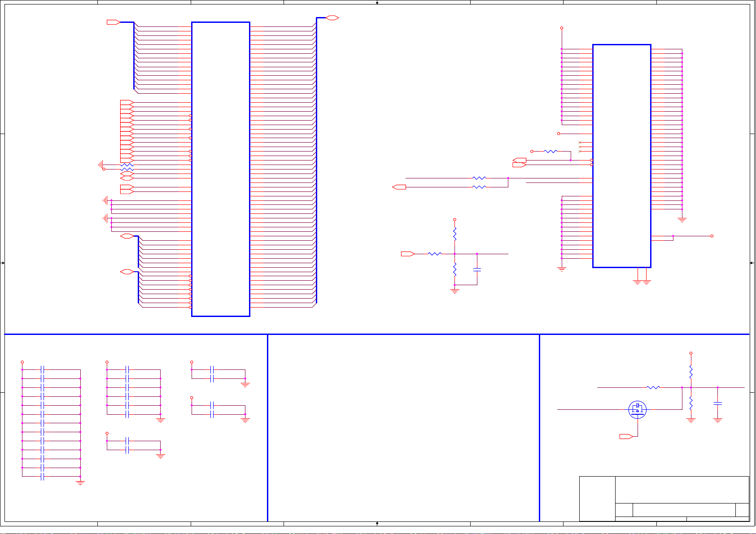Click the power node of the six-capacitor bank
Image resolution: width=756 pixels, height=534 pixels.
(107, 362)
